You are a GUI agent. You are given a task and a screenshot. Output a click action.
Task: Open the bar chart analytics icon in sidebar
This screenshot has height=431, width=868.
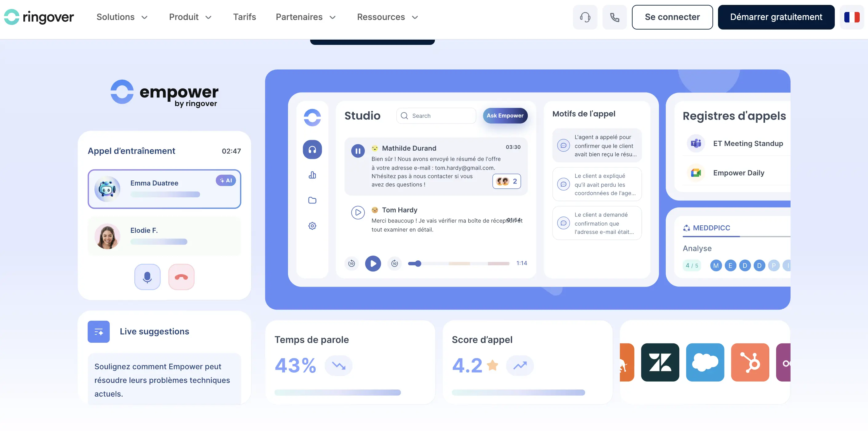coord(312,175)
